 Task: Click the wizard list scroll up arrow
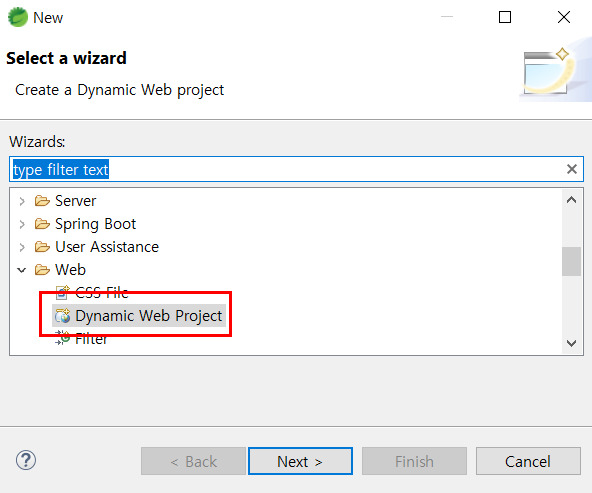tap(572, 200)
